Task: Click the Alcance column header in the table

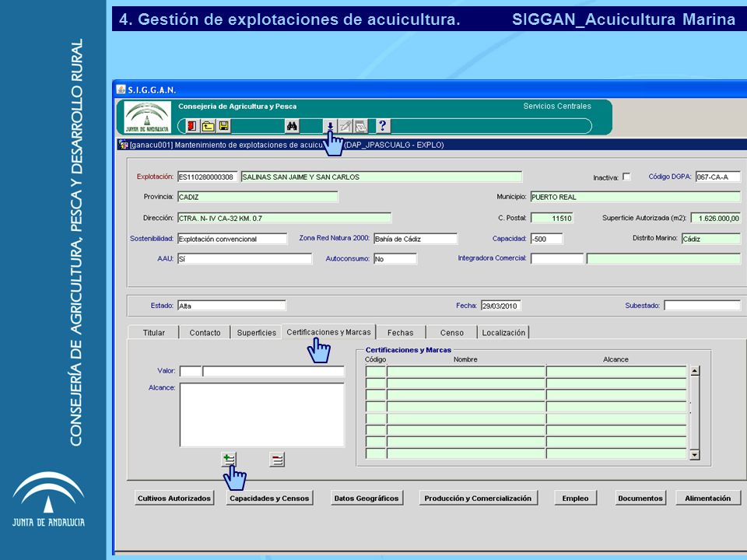Action: tap(615, 359)
